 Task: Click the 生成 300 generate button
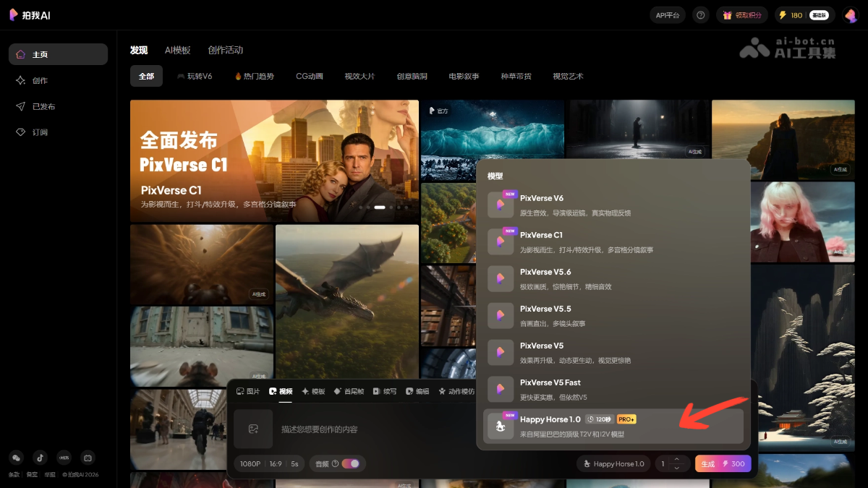click(x=723, y=463)
